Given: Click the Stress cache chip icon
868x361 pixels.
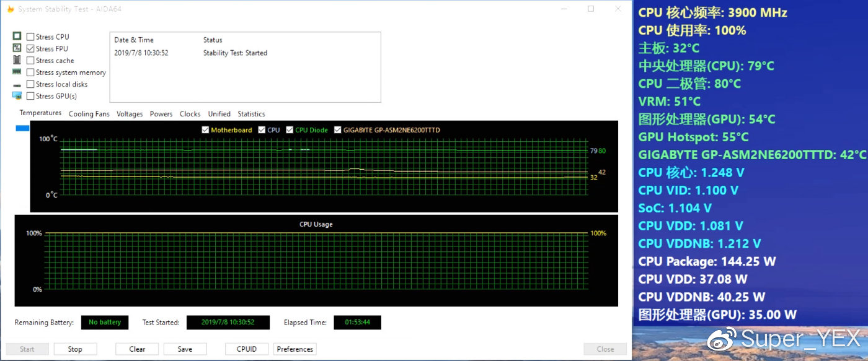Looking at the screenshot, I should pos(17,60).
